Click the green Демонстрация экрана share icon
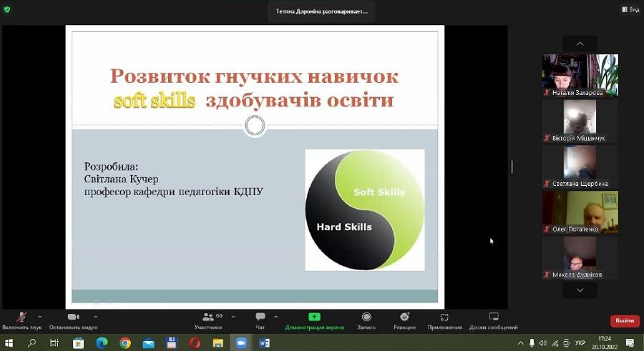This screenshot has height=351, width=644. coord(314,317)
